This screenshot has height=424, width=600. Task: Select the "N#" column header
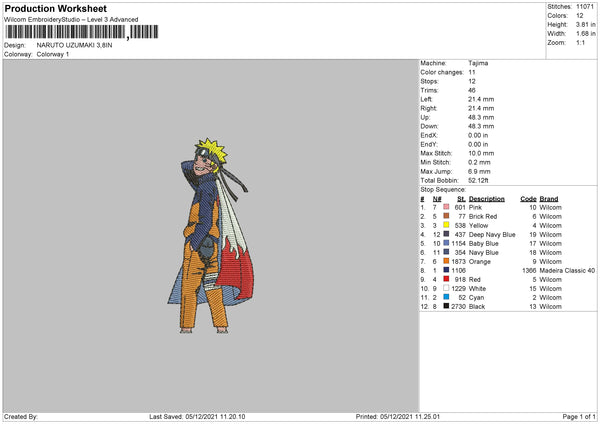(437, 199)
